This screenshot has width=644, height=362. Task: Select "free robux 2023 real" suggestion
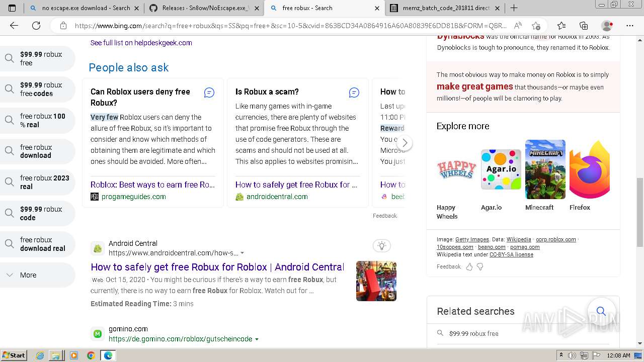coord(38,182)
